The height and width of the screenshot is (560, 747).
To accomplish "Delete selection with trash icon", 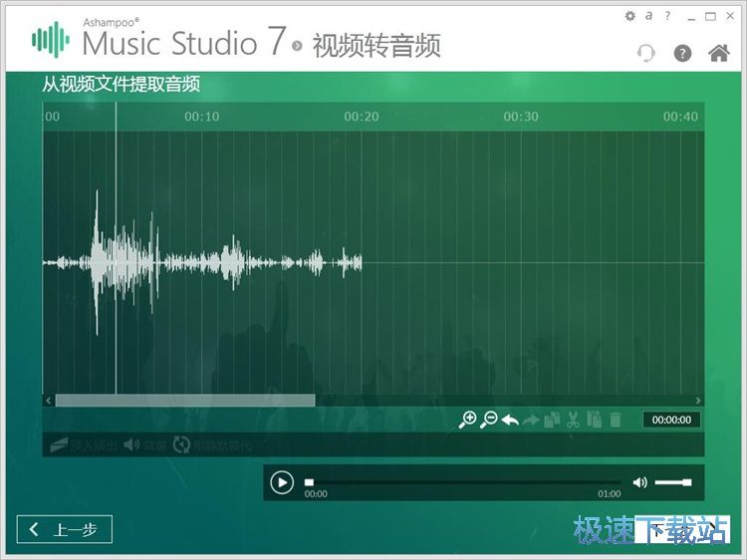I will click(616, 420).
